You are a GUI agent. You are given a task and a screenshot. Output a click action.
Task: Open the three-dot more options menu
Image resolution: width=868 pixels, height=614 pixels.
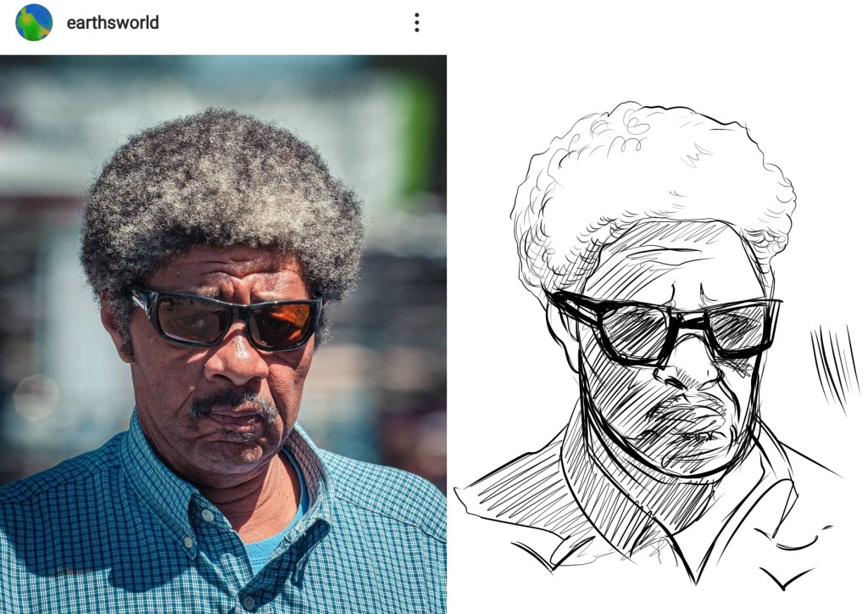click(416, 23)
